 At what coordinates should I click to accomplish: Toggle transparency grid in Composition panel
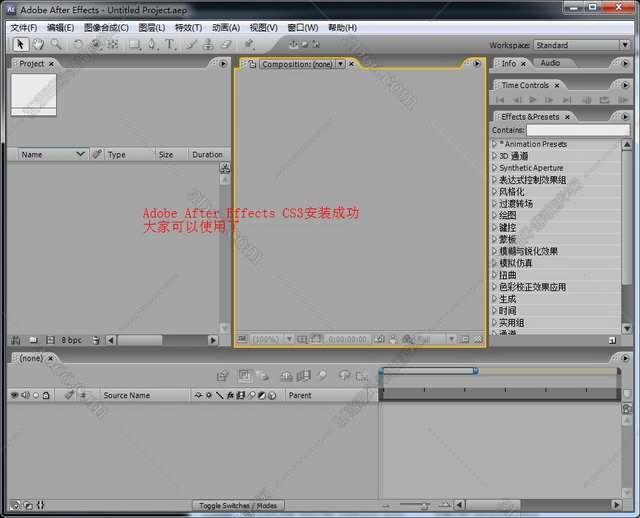tap(478, 339)
